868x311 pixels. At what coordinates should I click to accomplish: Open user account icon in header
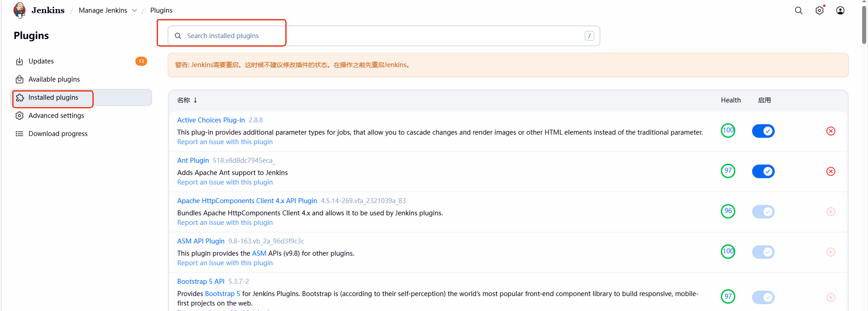[840, 10]
